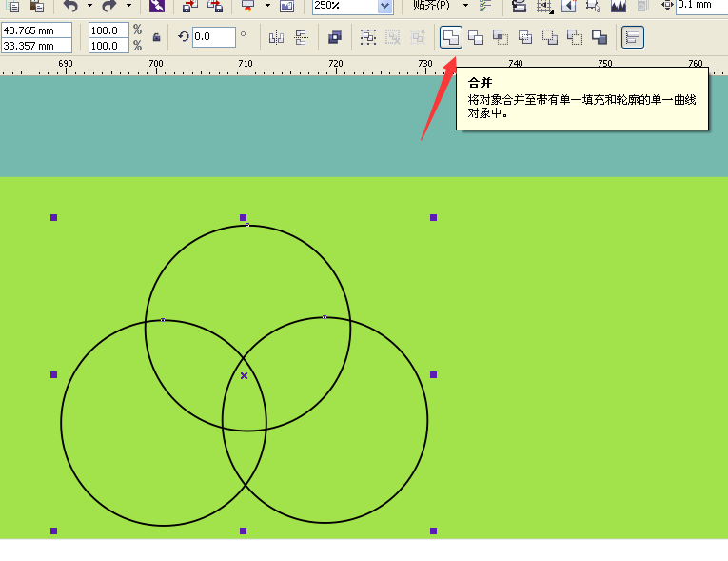Image resolution: width=728 pixels, height=561 pixels.
Task: Click the 贴齐(P) snap-to button
Action: pyautogui.click(x=431, y=6)
